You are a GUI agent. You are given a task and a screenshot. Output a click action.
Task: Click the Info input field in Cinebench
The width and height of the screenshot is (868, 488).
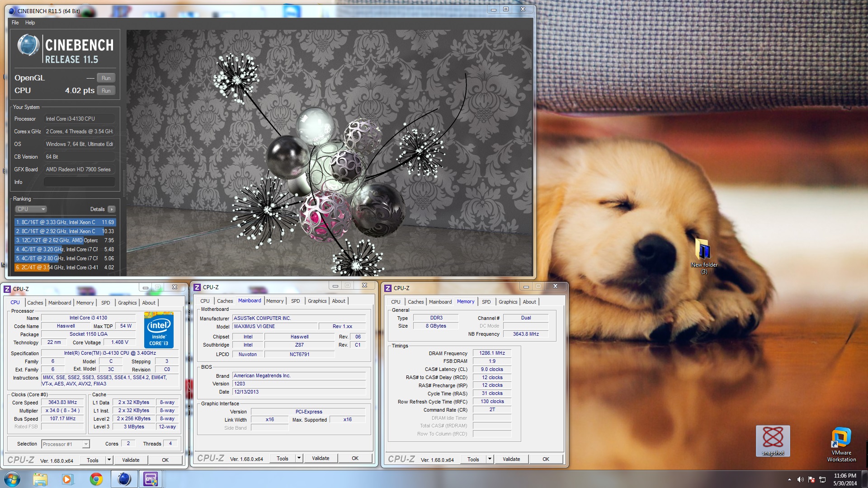click(x=80, y=182)
